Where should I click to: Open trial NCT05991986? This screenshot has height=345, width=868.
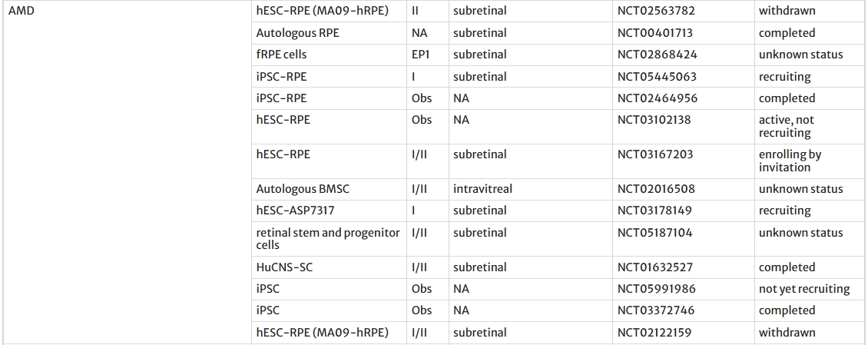coord(657,289)
